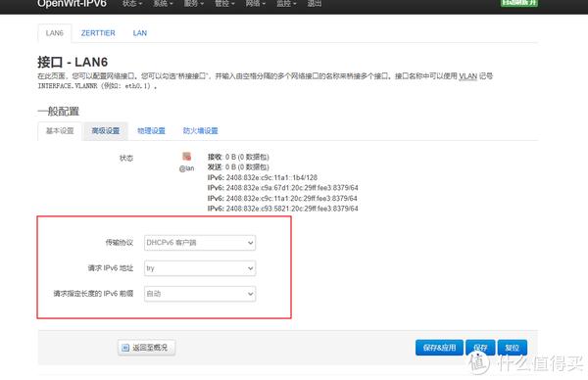The width and height of the screenshot is (588, 380).
Task: Open the 服务 menu in navbar
Action: tap(194, 4)
